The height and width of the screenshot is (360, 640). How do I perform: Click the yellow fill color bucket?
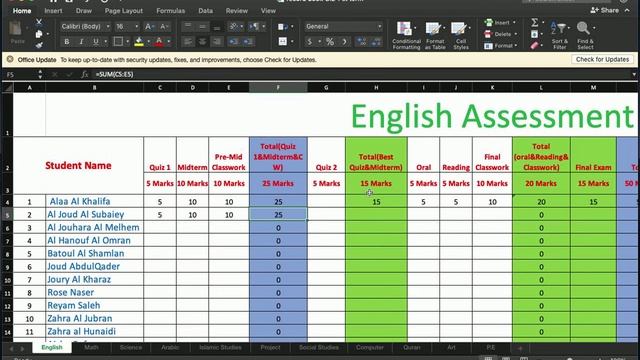coord(139,42)
